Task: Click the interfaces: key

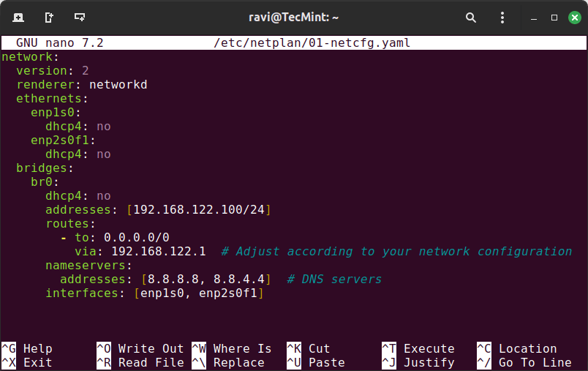Action: [x=85, y=293]
